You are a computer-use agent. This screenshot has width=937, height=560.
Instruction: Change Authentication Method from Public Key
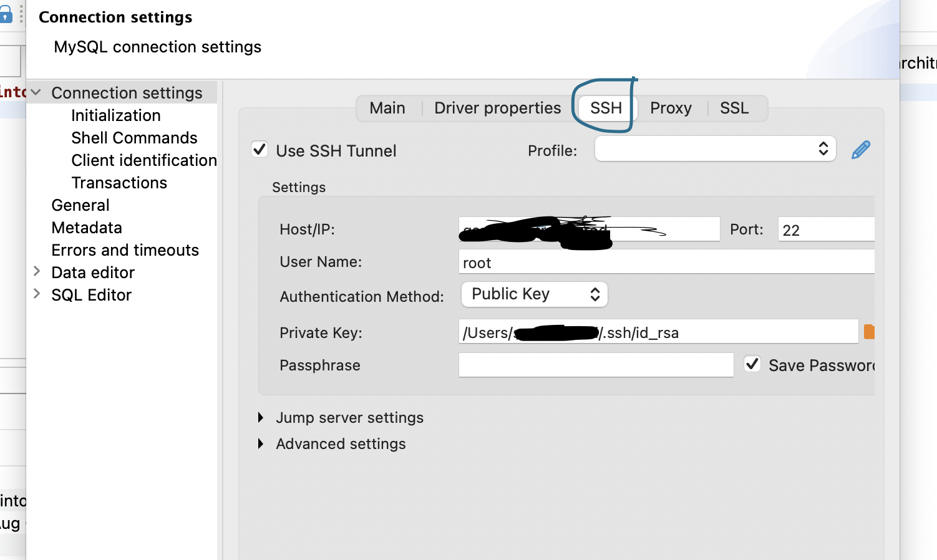(x=534, y=294)
